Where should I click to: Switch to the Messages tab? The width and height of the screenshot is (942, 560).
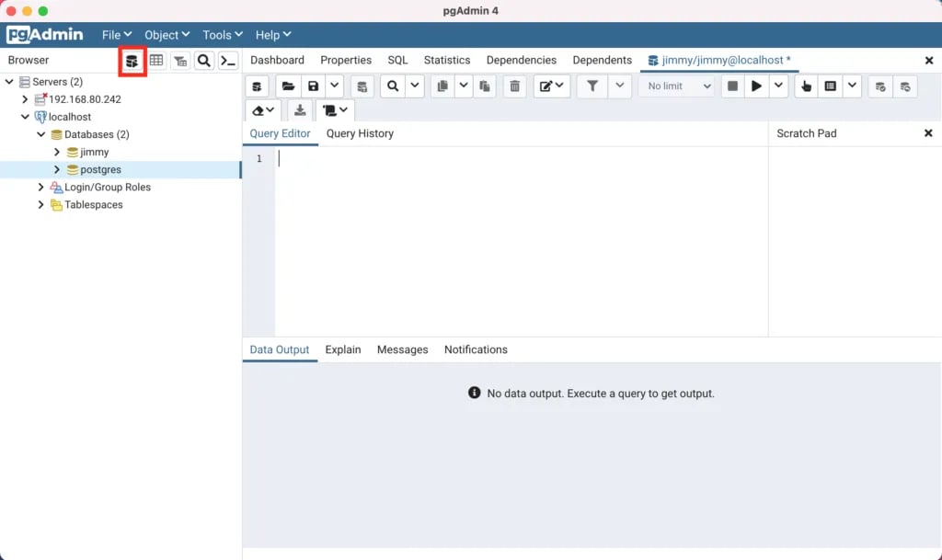(403, 350)
